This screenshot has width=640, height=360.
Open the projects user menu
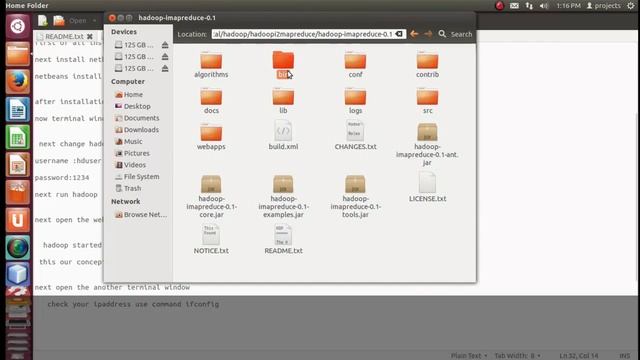[x=603, y=6]
